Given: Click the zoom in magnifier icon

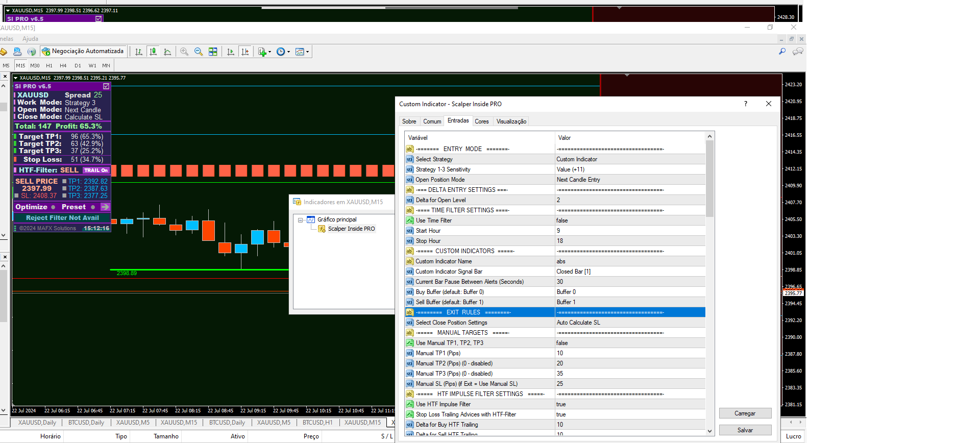Looking at the screenshot, I should tap(184, 52).
